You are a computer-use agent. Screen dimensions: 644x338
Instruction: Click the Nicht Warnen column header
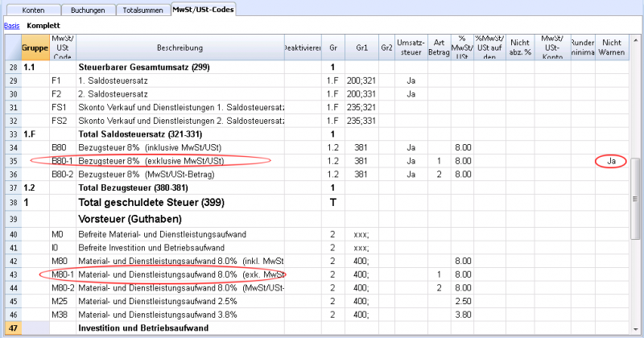612,47
